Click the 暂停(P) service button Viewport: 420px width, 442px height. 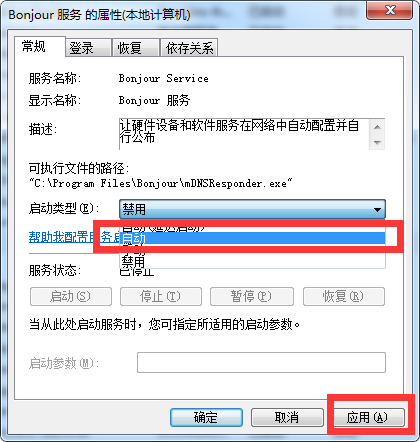pyautogui.click(x=252, y=296)
